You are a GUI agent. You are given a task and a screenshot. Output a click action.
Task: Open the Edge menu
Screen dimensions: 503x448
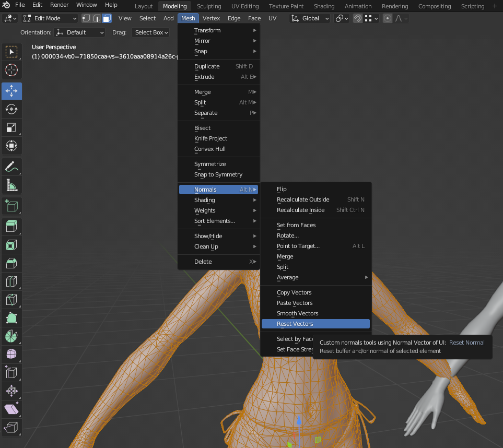(x=234, y=18)
